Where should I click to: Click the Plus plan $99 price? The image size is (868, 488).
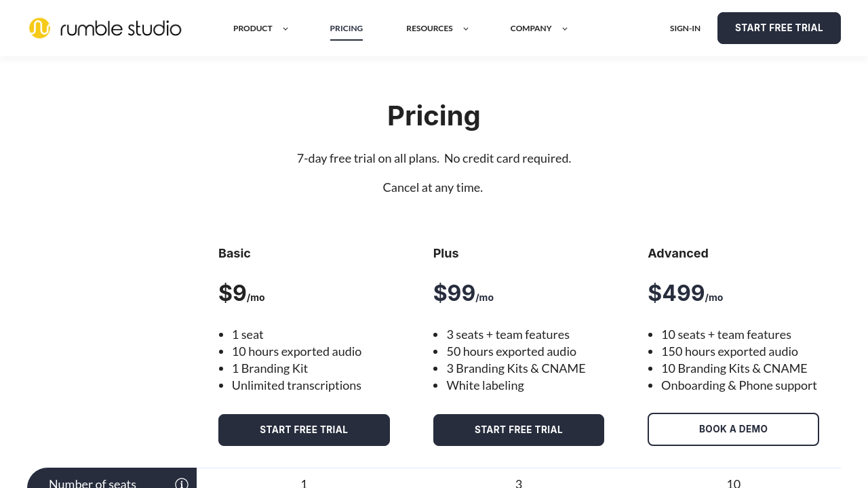454,293
